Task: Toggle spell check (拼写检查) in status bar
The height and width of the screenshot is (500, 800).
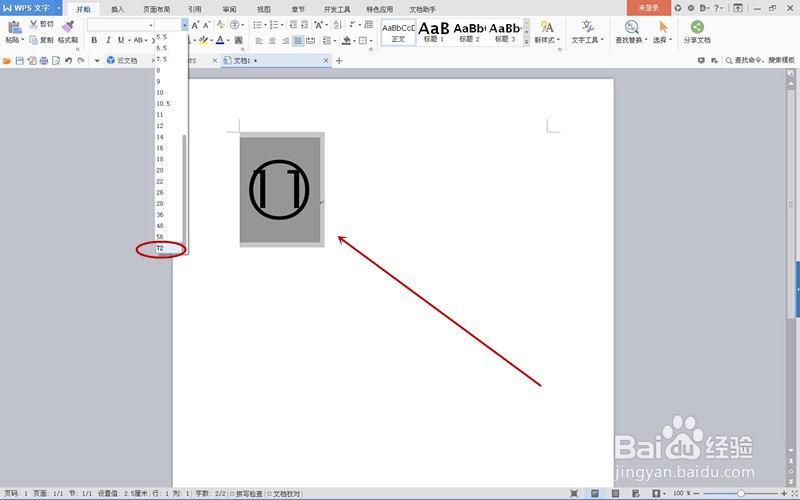Action: coord(246,494)
